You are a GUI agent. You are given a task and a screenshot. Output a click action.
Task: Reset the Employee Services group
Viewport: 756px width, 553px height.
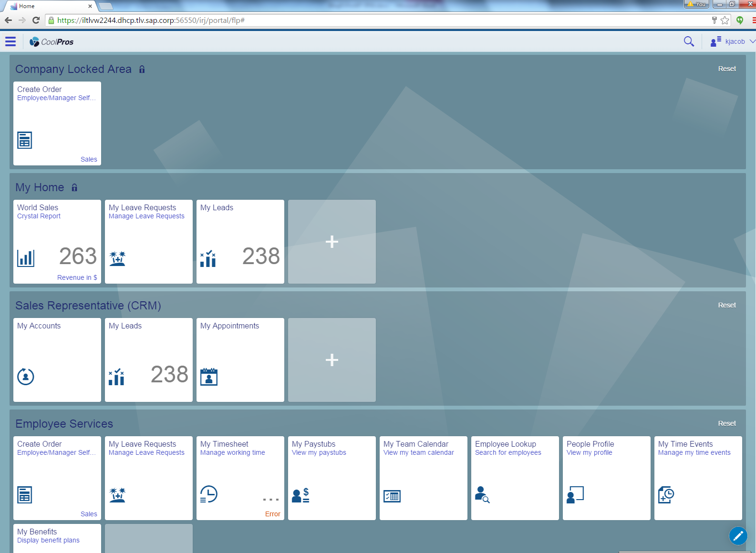(x=727, y=423)
